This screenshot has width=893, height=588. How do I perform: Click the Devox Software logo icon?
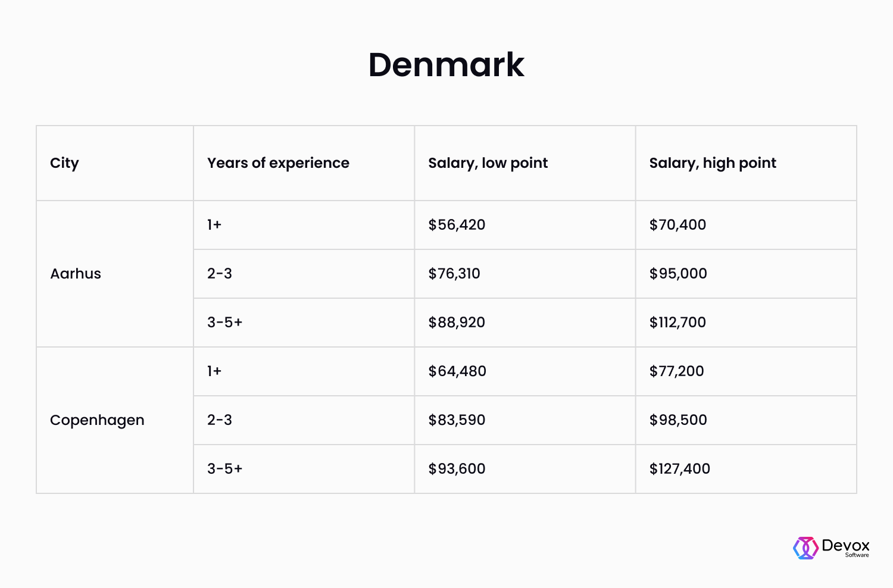[x=805, y=548]
